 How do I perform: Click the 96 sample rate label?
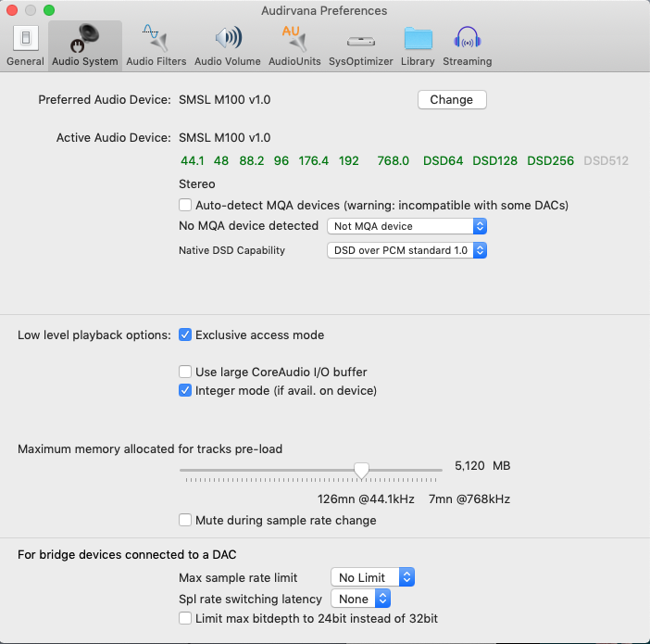[281, 160]
